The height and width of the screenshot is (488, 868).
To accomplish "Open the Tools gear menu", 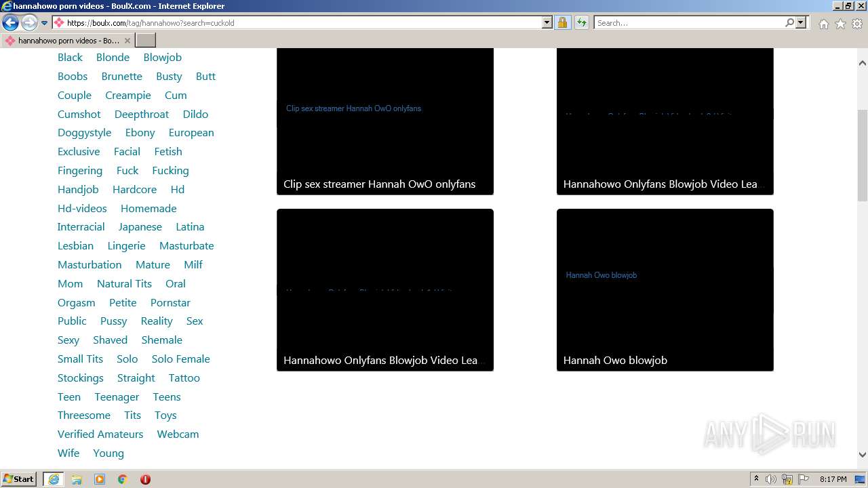I will [857, 24].
